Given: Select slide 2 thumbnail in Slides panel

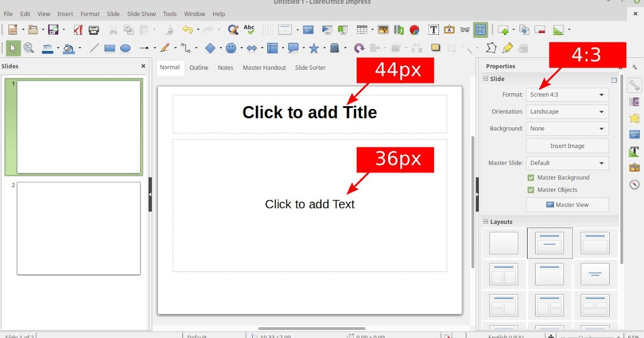Looking at the screenshot, I should [x=78, y=228].
